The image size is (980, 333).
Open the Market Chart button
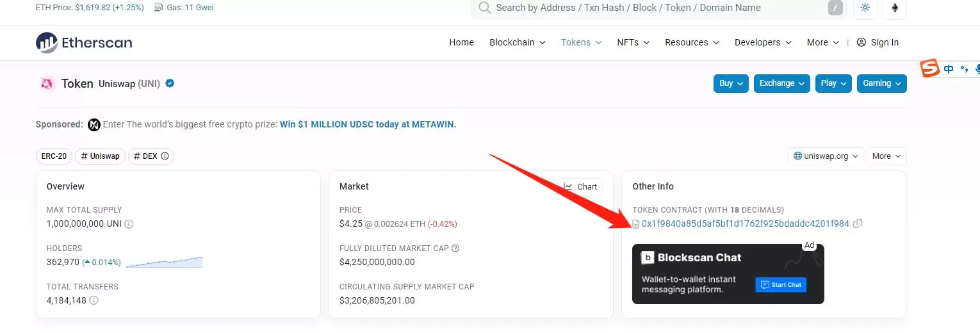(580, 186)
